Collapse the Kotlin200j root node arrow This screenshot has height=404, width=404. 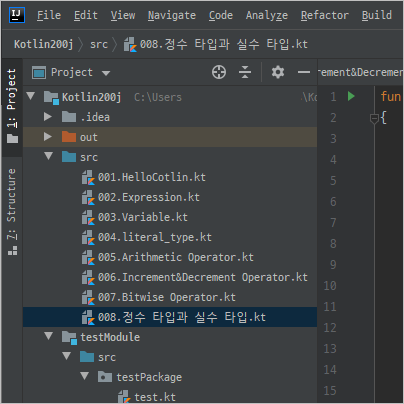pyautogui.click(x=31, y=96)
